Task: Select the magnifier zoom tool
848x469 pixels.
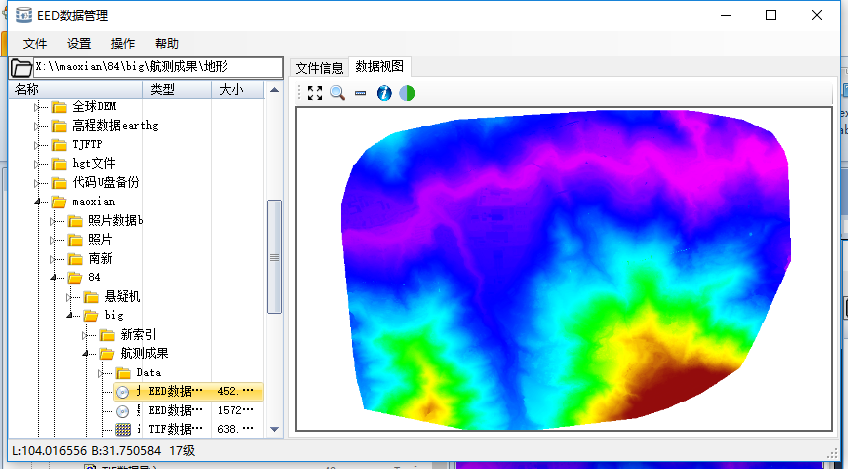Action: [337, 93]
